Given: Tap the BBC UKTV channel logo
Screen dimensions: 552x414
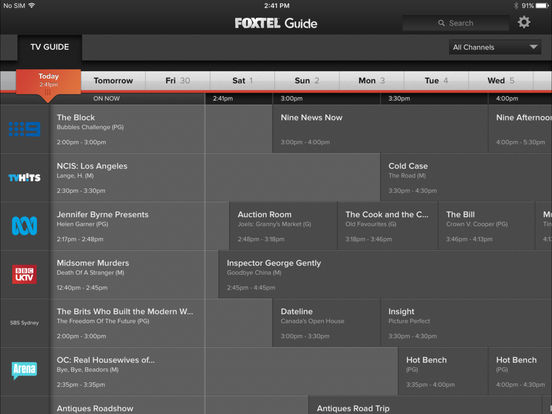Looking at the screenshot, I should (24, 274).
